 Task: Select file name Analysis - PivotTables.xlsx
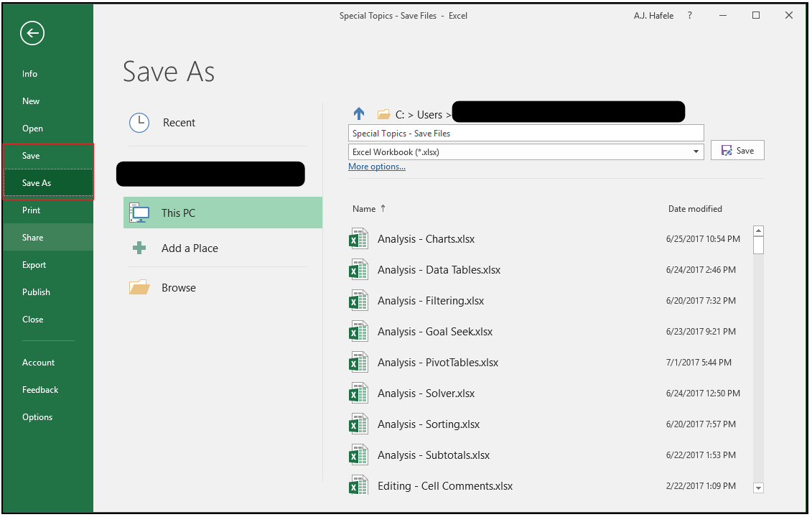438,363
